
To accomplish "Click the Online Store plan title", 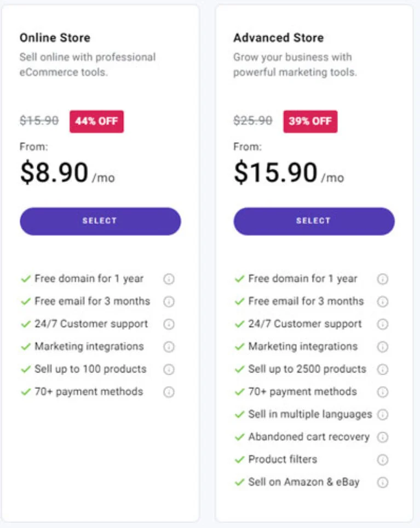I will 55,38.
